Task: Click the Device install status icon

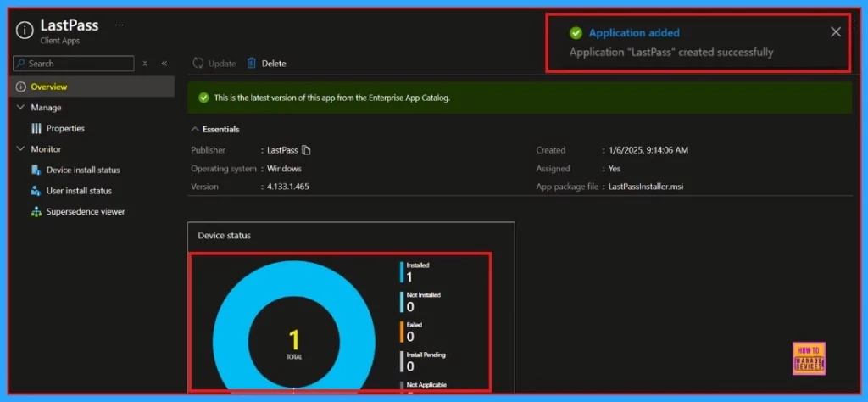Action: tap(36, 170)
